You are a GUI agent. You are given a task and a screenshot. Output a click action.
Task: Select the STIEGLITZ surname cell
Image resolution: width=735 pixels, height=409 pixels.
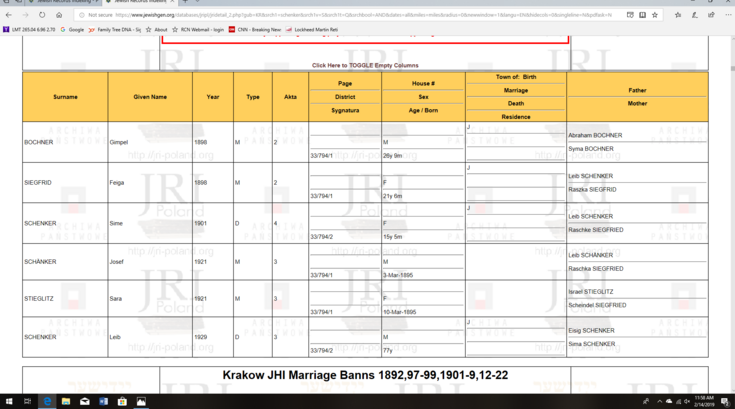coord(65,298)
